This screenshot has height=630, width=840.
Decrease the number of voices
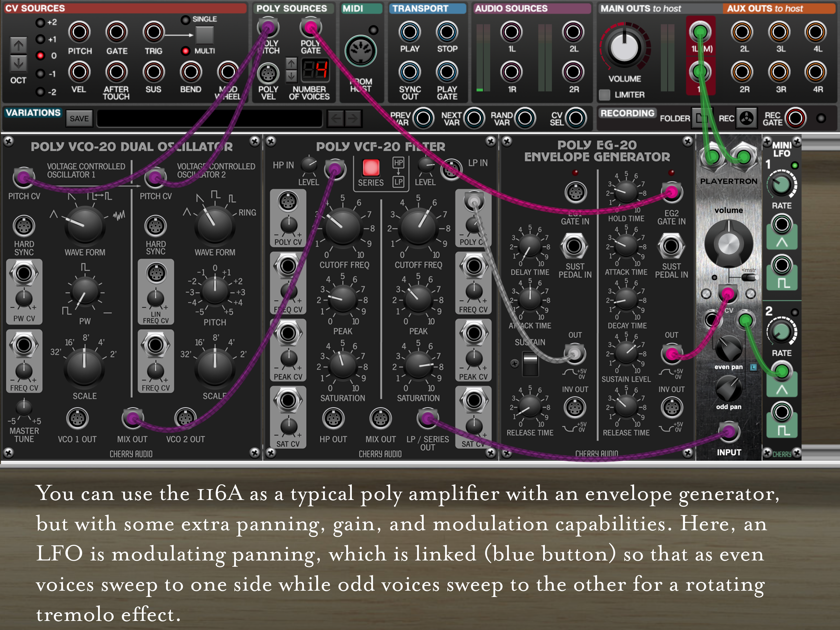[291, 76]
